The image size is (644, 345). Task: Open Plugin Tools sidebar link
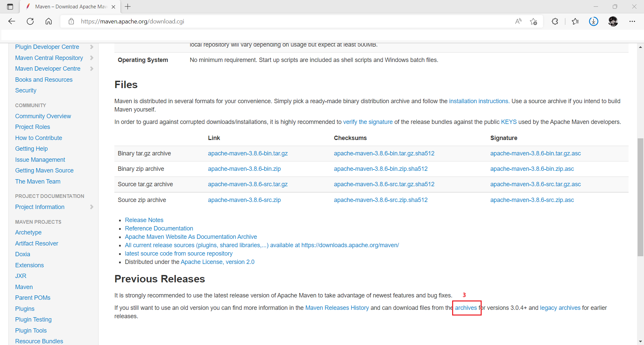click(x=31, y=331)
